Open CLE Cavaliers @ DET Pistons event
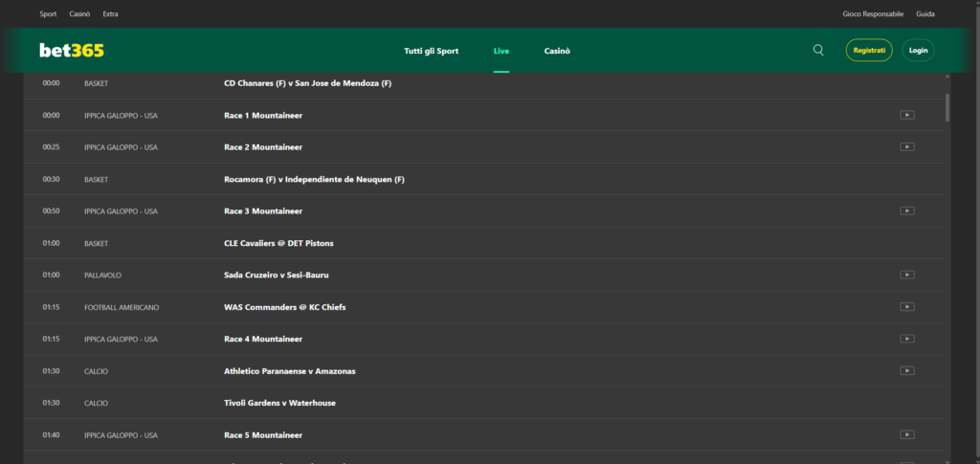980x464 pixels. [x=278, y=243]
